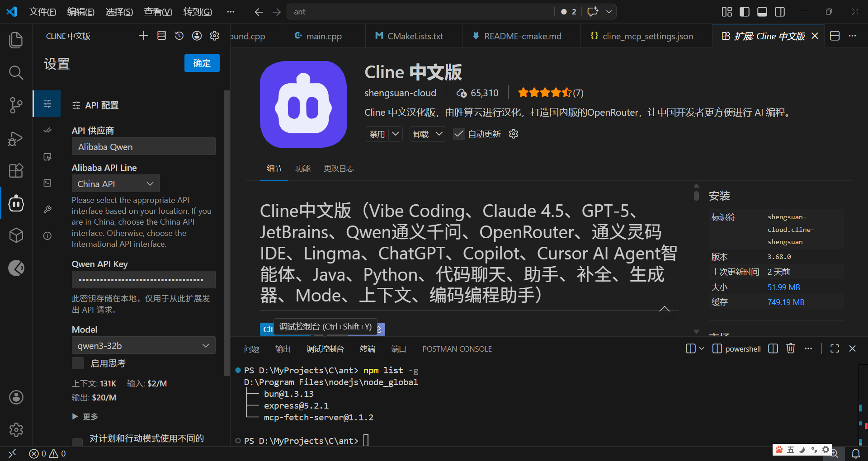
Task: Open the Cline MCP servers icon
Action: click(x=161, y=36)
